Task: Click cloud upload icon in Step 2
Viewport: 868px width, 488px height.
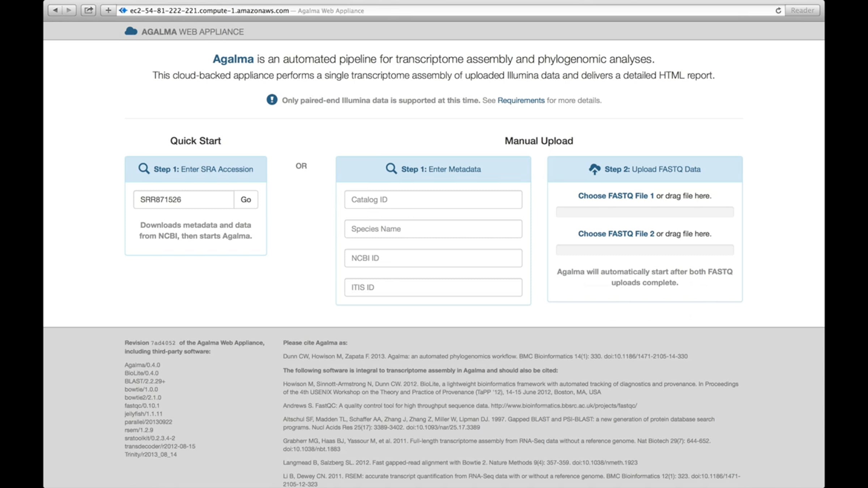Action: [x=595, y=169]
